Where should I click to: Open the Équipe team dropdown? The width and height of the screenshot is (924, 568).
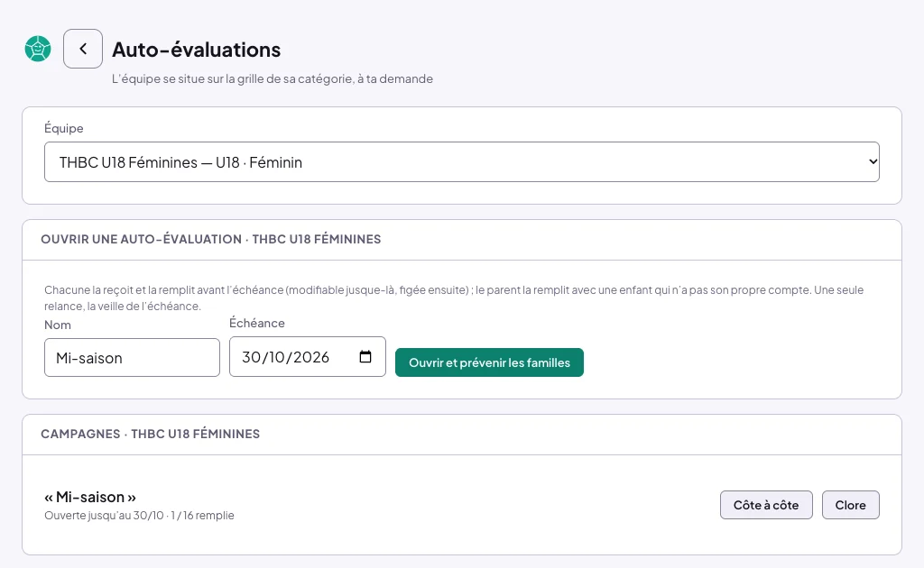point(462,162)
